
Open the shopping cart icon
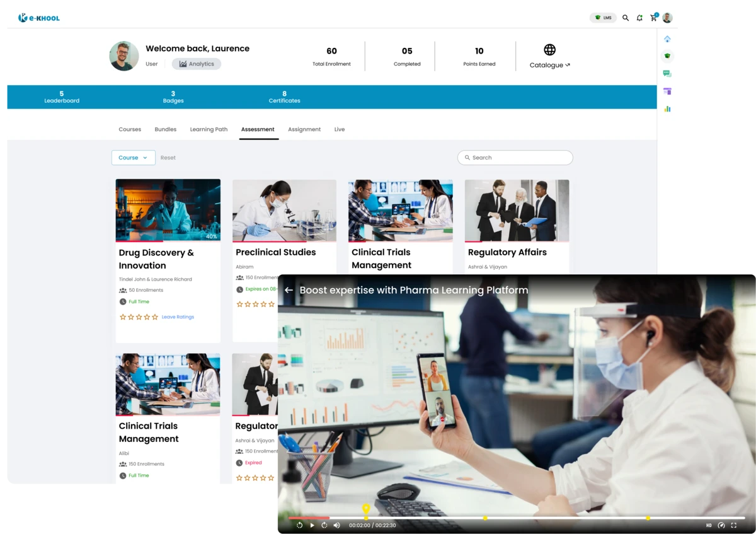click(653, 18)
